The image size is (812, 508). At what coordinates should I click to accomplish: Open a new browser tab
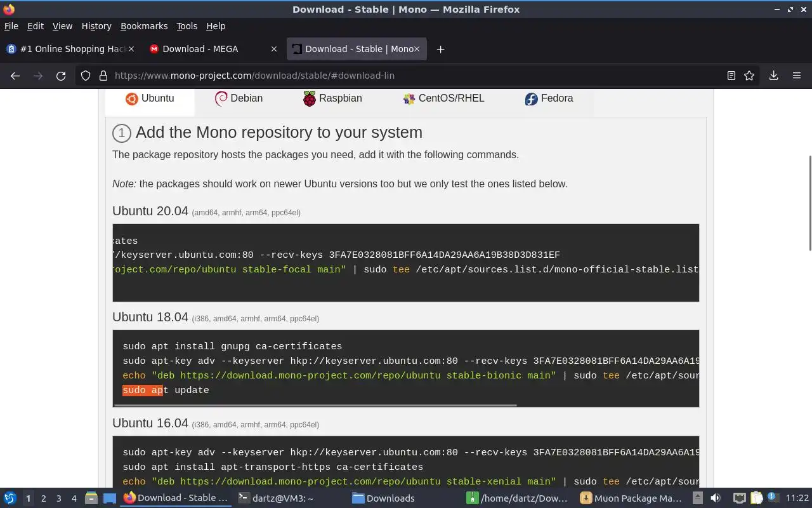[x=440, y=49]
